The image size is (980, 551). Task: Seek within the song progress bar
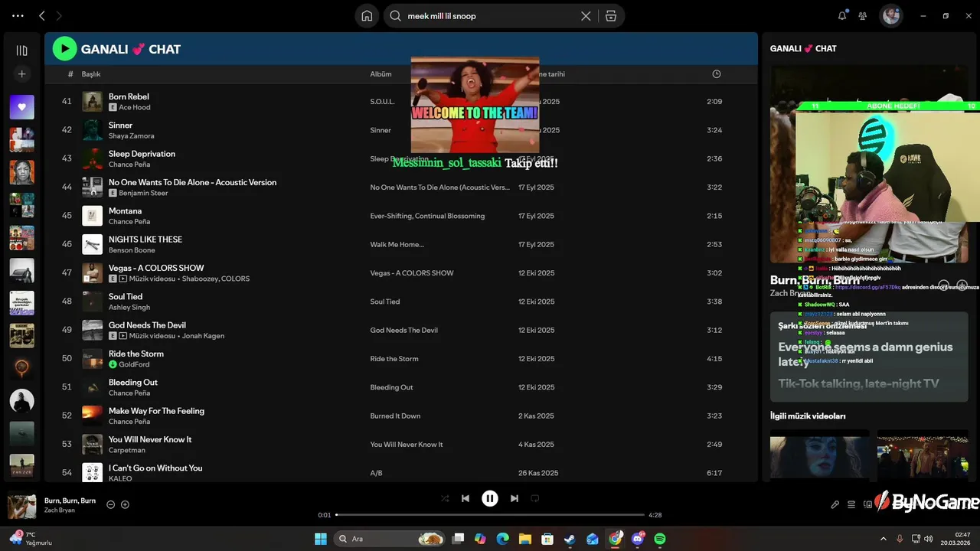point(490,515)
